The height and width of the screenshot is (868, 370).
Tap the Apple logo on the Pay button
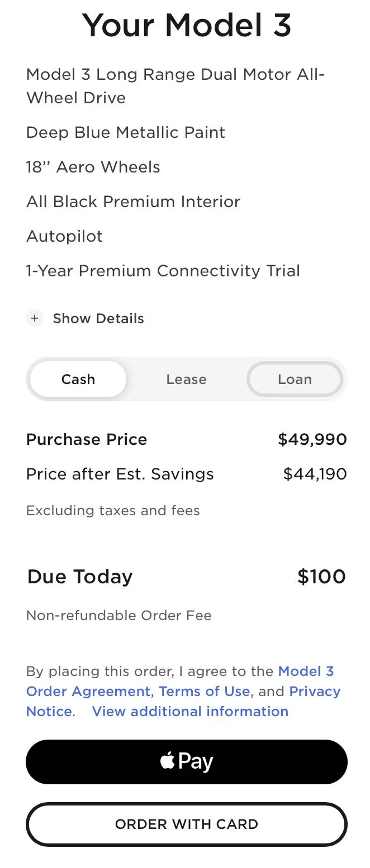tap(167, 760)
